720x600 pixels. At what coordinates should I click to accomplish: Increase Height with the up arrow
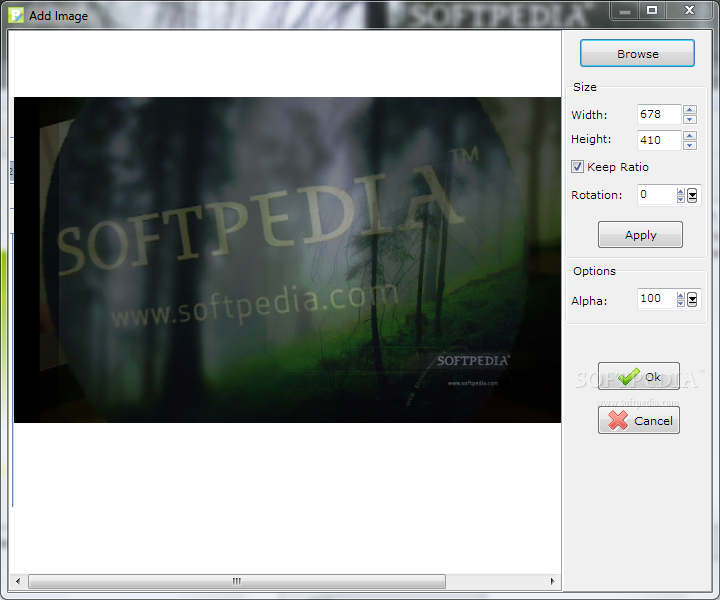(x=690, y=135)
